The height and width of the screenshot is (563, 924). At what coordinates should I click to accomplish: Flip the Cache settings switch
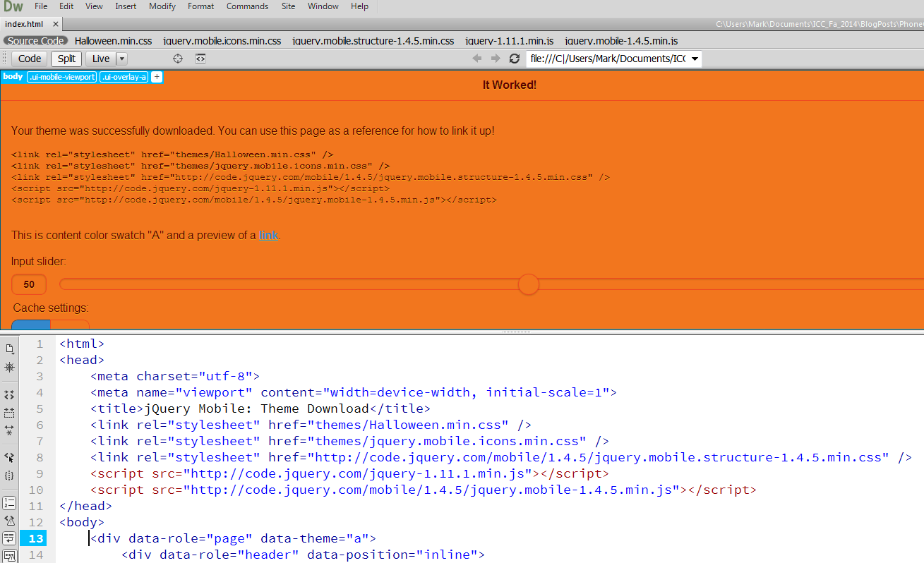(50, 325)
